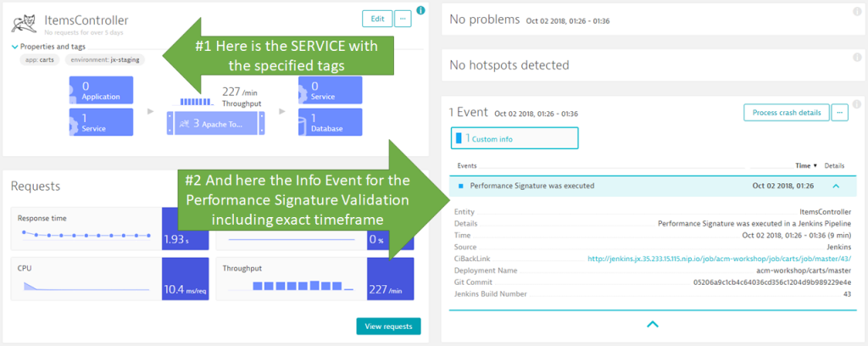Select the 1 Custom info filter tile
This screenshot has width=868, height=346.
pyautogui.click(x=515, y=138)
